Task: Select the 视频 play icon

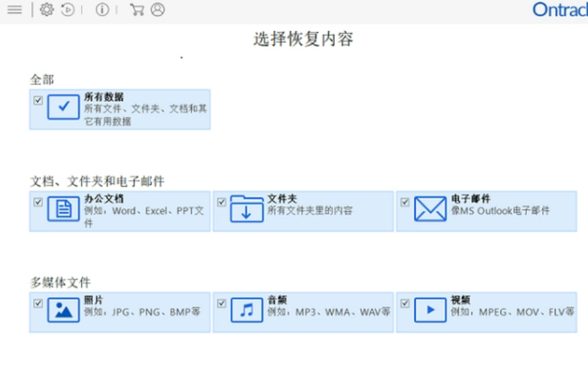Action: [430, 310]
